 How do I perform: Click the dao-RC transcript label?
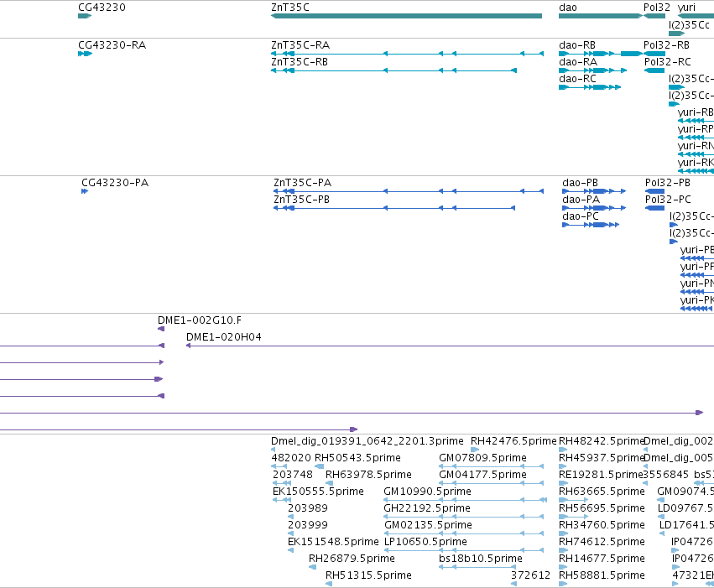click(x=577, y=79)
